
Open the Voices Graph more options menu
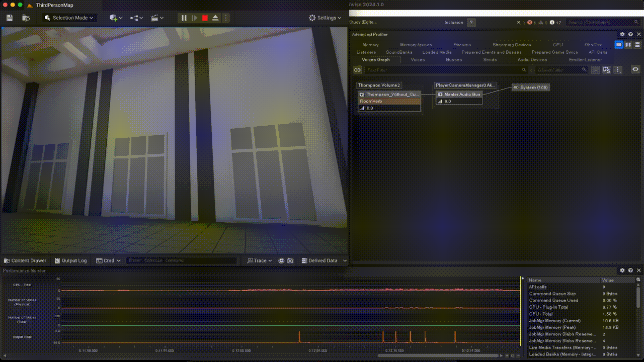[x=619, y=70]
